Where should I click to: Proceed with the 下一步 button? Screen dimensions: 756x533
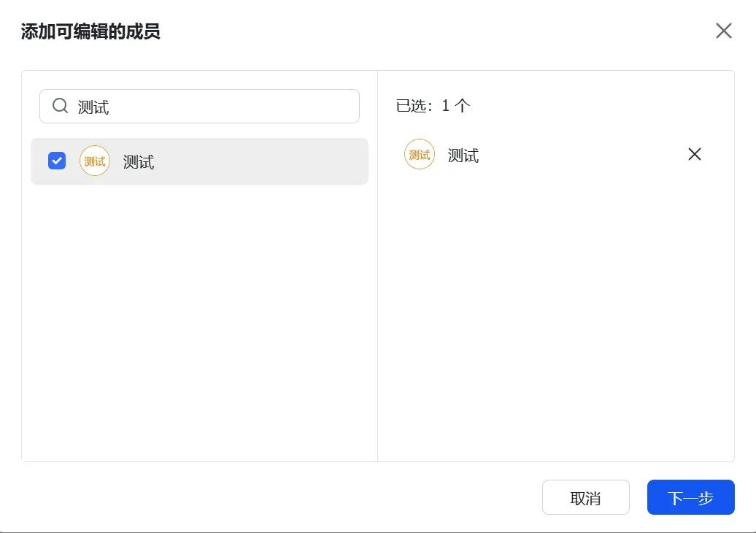[x=690, y=498]
